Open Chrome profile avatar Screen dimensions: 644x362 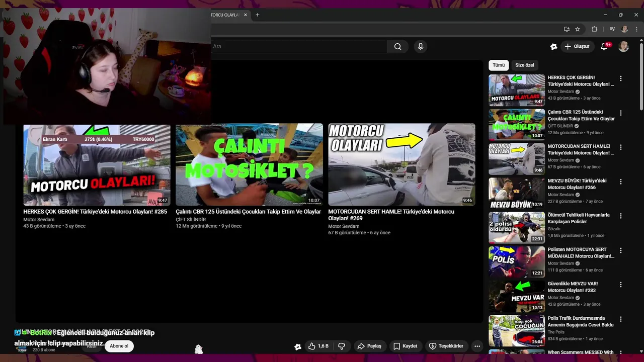[624, 29]
